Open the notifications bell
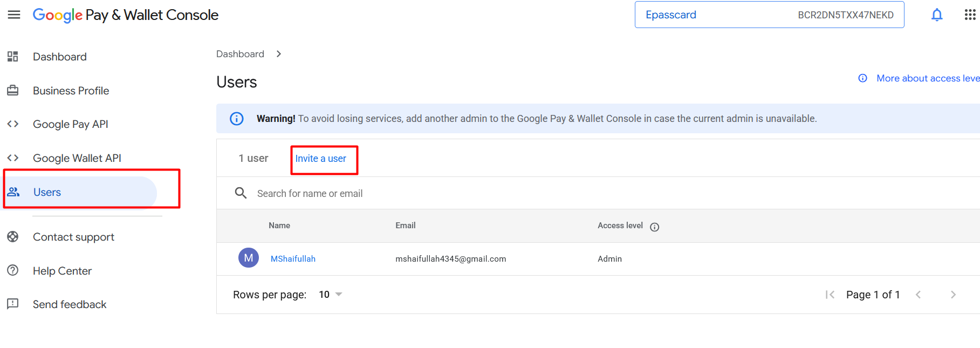This screenshot has width=980, height=348. [937, 15]
